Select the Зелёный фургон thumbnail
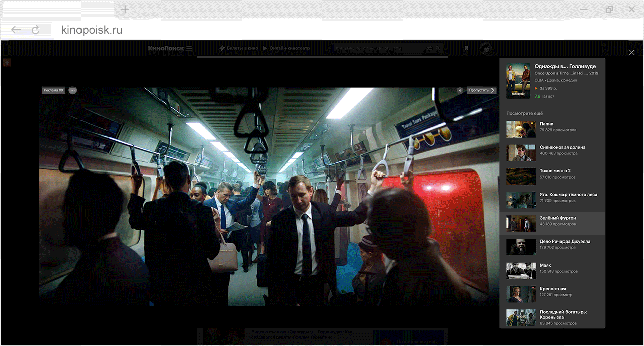 click(521, 223)
